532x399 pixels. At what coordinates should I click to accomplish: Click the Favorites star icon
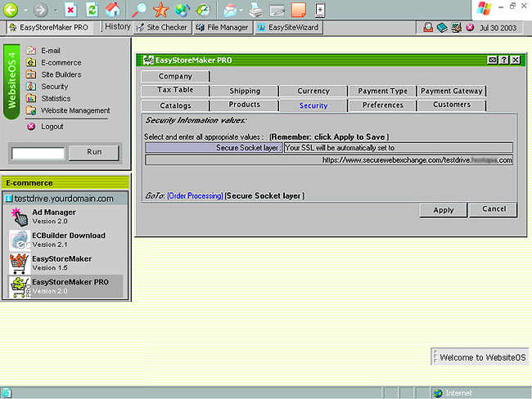[x=160, y=10]
